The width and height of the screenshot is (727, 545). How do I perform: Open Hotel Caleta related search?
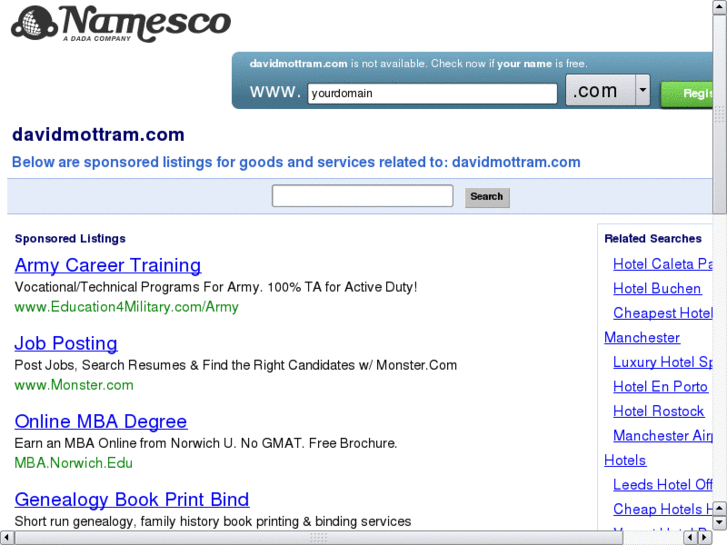point(663,264)
